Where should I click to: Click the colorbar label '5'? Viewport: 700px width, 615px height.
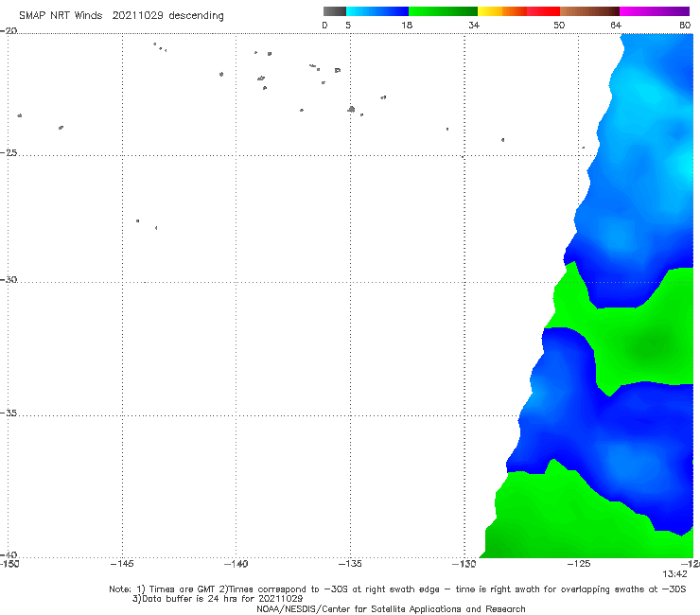pyautogui.click(x=348, y=25)
